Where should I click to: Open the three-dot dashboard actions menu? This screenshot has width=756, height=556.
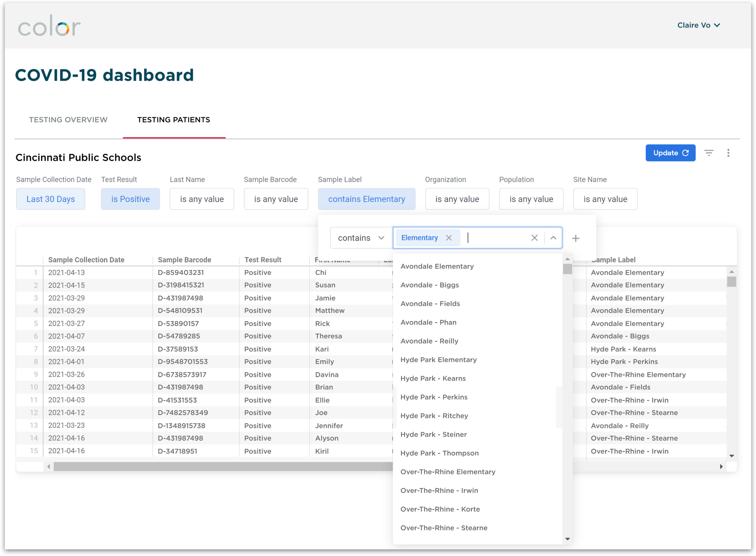[x=728, y=153]
